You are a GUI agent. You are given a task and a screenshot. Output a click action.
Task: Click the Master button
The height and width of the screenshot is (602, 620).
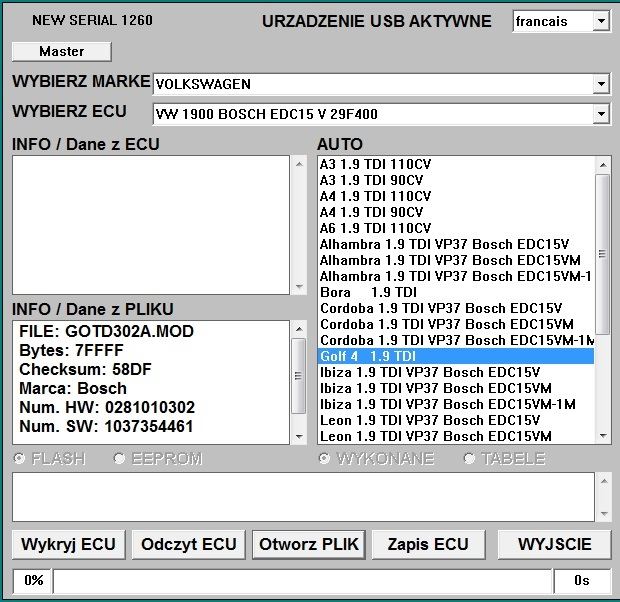[62, 51]
